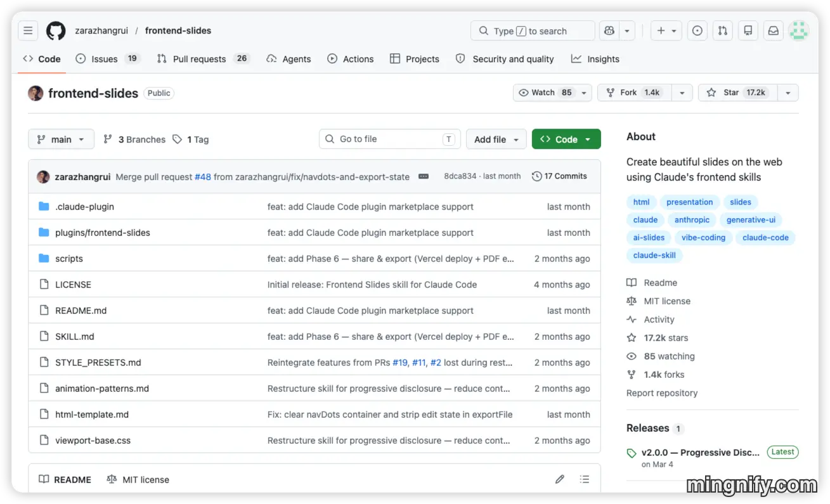830x504 pixels.
Task: Open the Security and quality tab
Action: coord(505,59)
